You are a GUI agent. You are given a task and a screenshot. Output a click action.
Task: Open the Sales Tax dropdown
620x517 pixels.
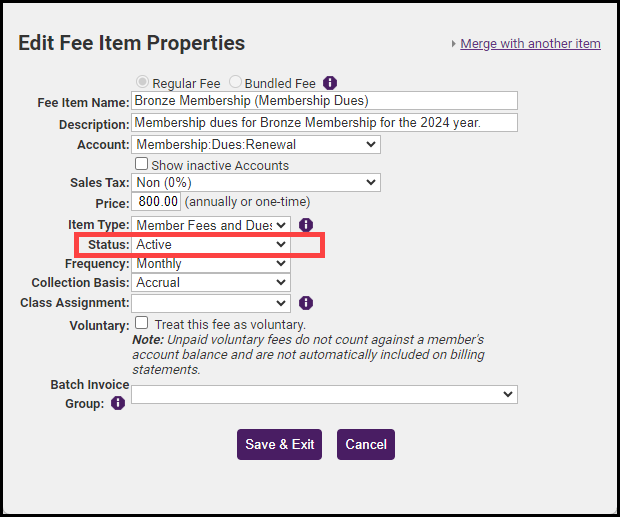(x=256, y=183)
